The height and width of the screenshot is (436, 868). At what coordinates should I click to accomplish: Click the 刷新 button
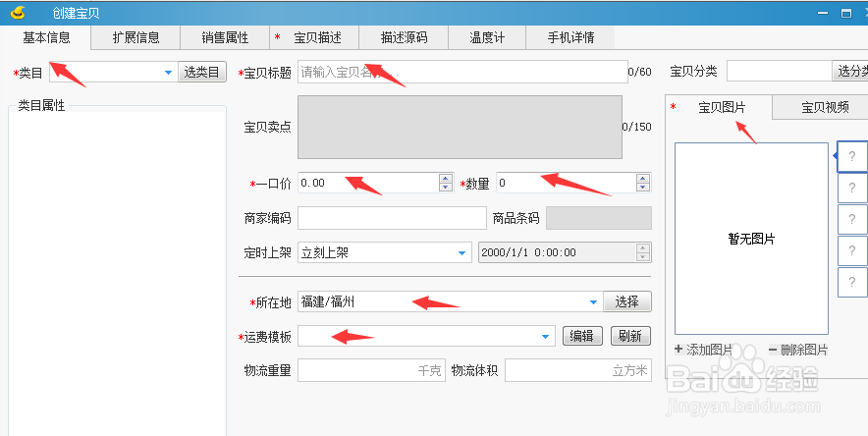(630, 336)
